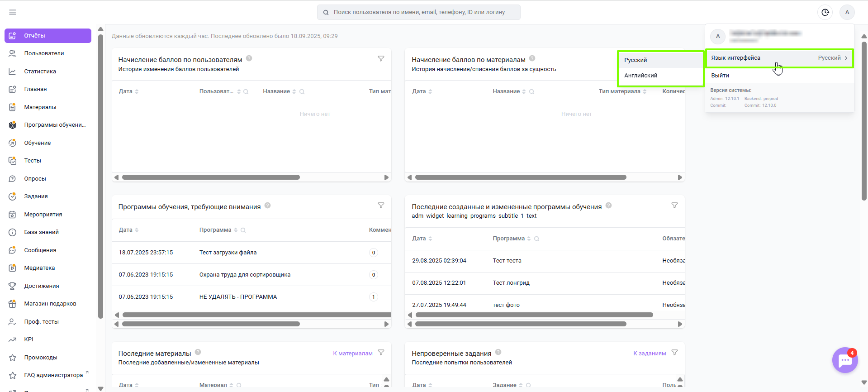Screen dimensions: 868x392
Task: Click the Материалы document icon
Action: click(x=13, y=107)
